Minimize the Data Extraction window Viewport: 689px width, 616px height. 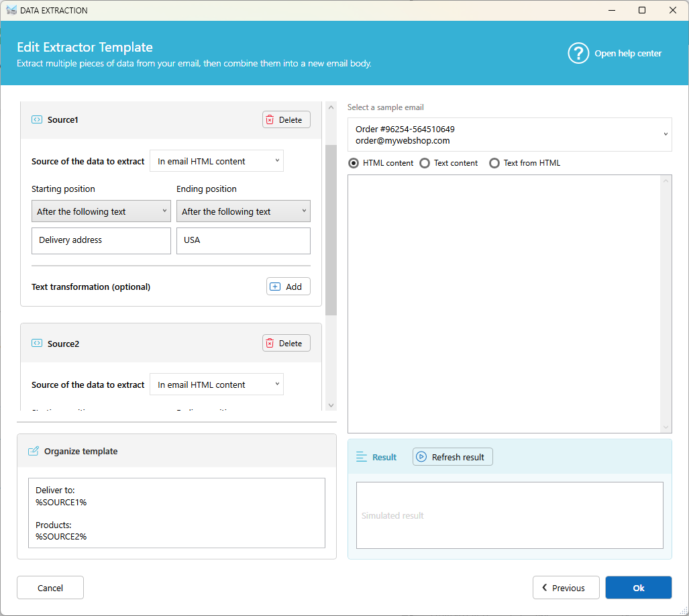click(x=612, y=10)
